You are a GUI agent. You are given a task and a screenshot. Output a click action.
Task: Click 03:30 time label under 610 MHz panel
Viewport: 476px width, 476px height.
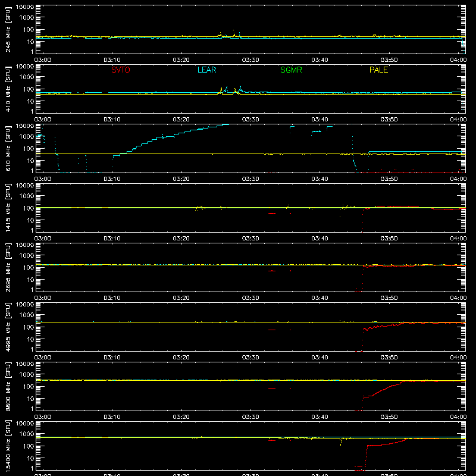click(x=250, y=179)
